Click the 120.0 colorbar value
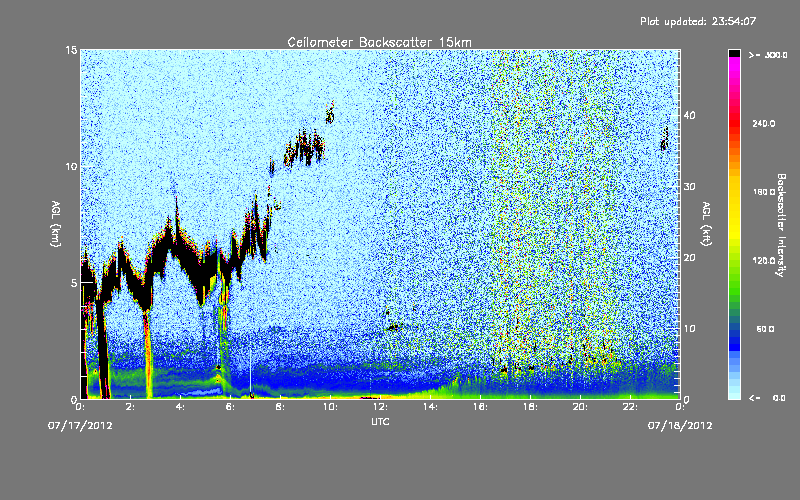The width and height of the screenshot is (800, 500). pos(764,261)
